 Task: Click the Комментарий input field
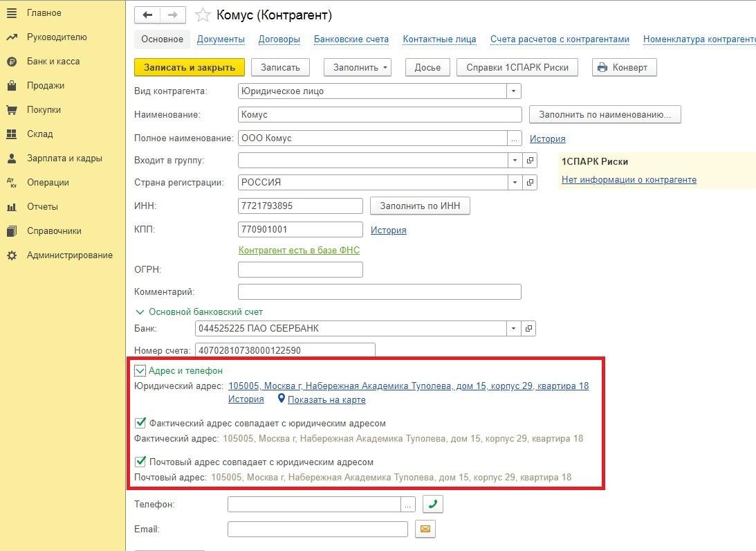(x=380, y=292)
